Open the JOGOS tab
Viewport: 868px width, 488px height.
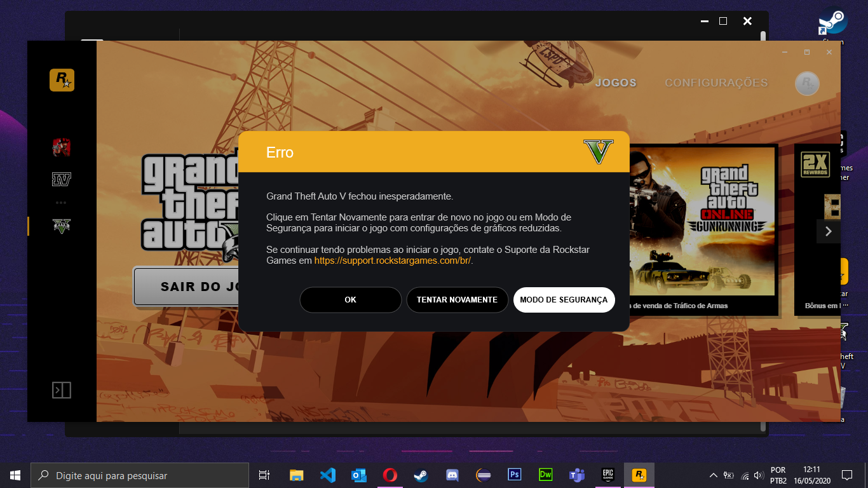(x=616, y=83)
